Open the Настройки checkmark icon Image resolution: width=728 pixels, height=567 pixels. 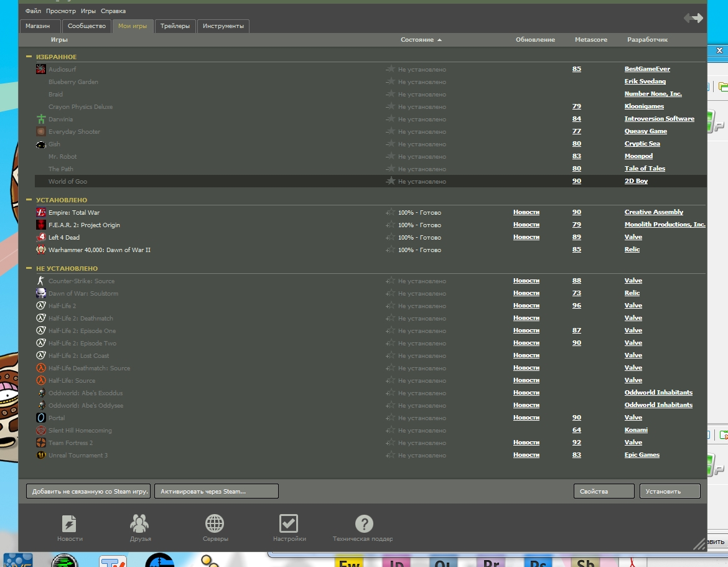[288, 523]
